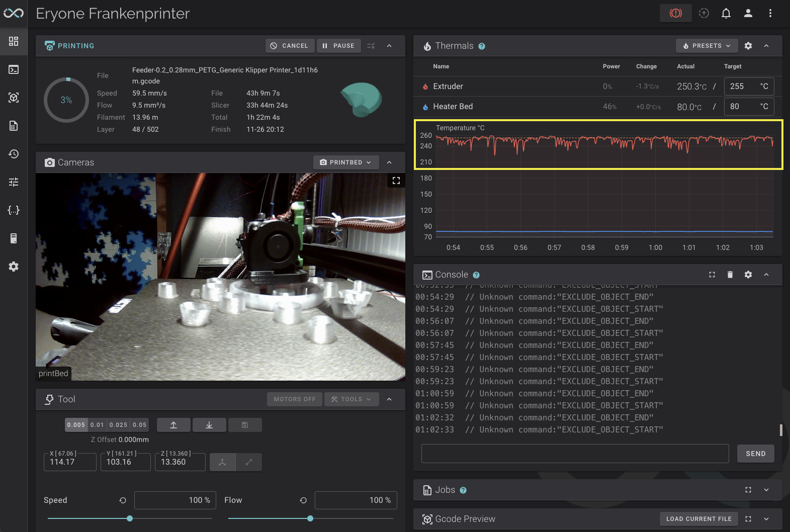The width and height of the screenshot is (790, 532).
Task: Open the Tools dropdown menu
Action: point(352,399)
